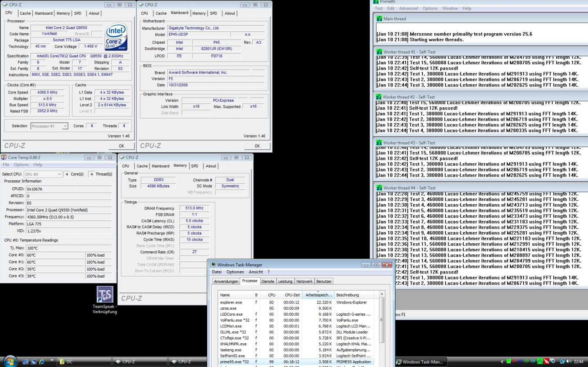Click the volume icon in system tray
Image resolution: width=588 pixels, height=367 pixels.
tap(569, 361)
